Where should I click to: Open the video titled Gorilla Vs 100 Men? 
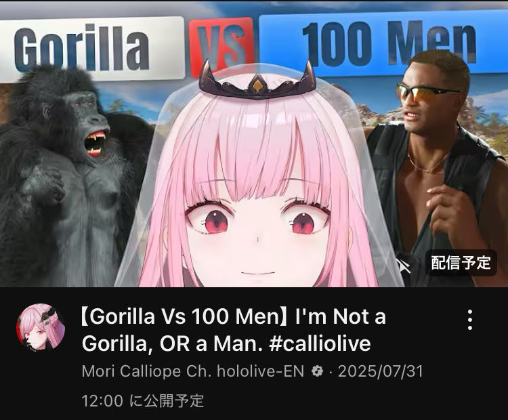point(233,330)
